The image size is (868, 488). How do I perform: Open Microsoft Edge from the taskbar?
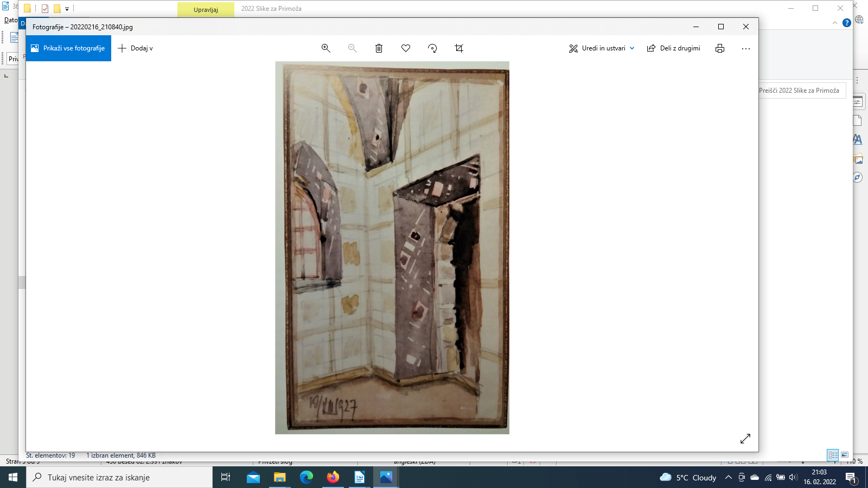[307, 478]
